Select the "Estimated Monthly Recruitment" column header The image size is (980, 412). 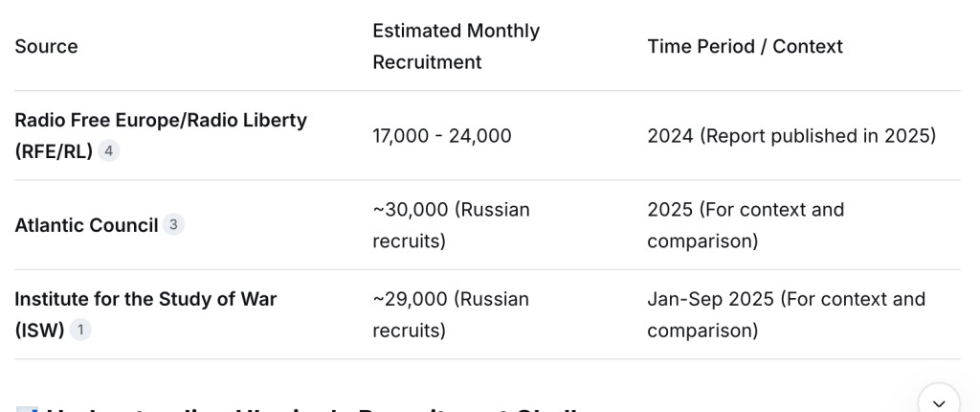456,46
